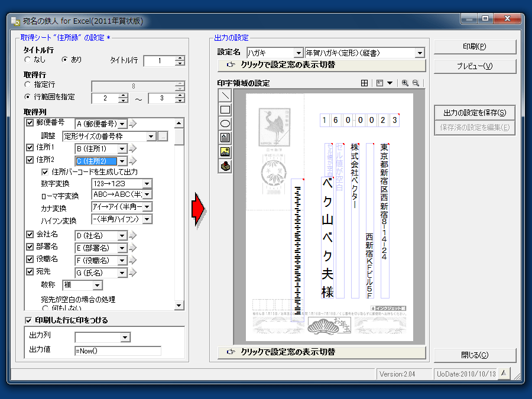Select the 指定行 radio button
The image size is (532, 399).
point(27,85)
